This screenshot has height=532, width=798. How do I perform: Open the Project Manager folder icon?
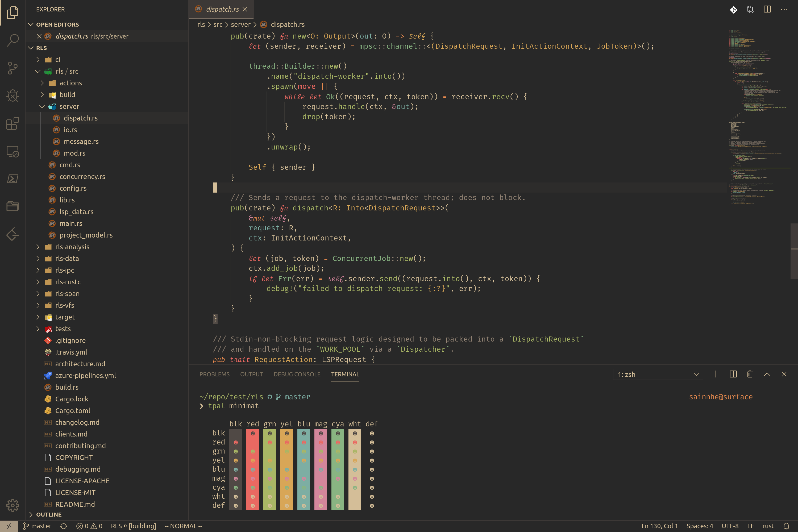pos(13,206)
